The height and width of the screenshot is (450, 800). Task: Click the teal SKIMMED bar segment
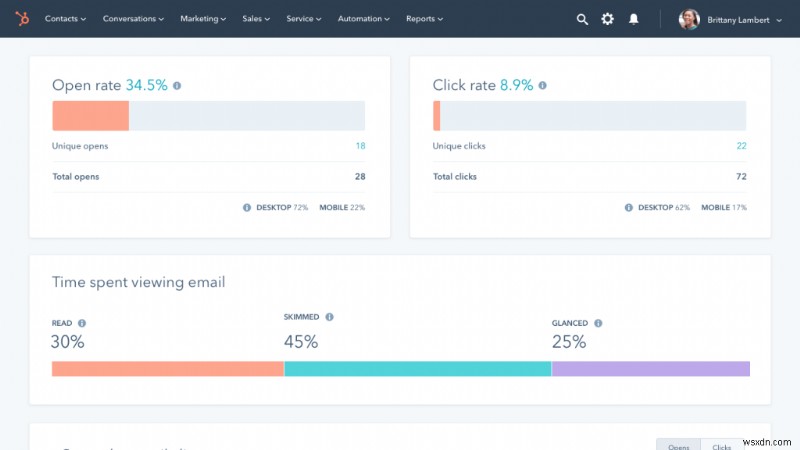(x=418, y=369)
